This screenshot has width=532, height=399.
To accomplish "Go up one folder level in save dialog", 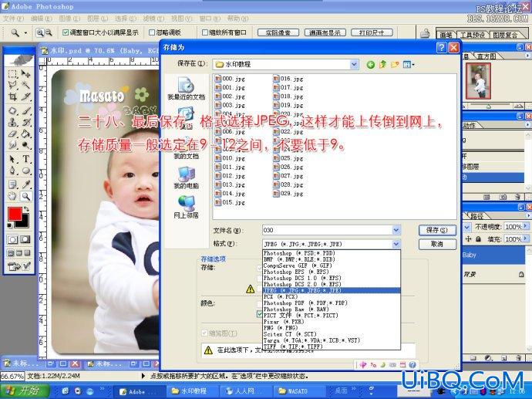I will 382,64.
